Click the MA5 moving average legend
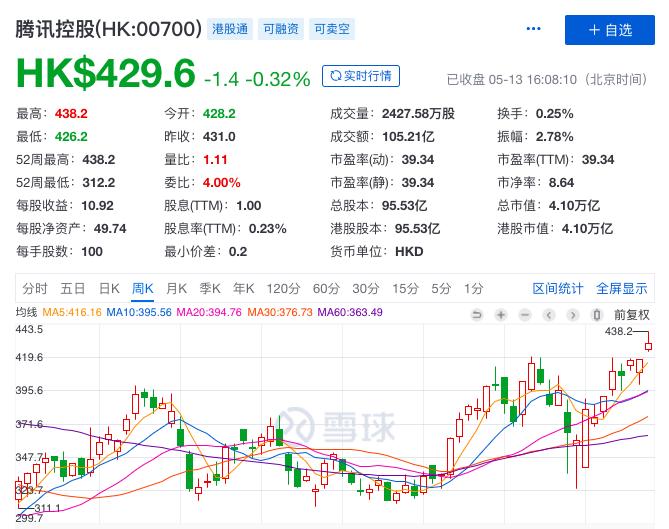 72,312
